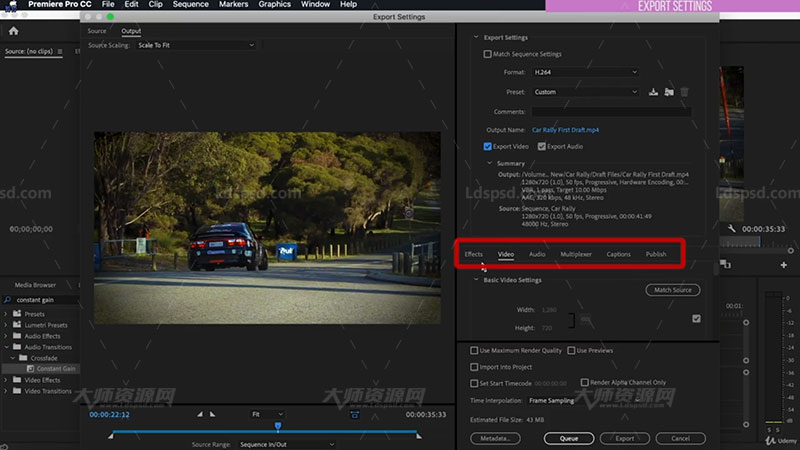Toggle the frame size match-source checkbox

[x=696, y=319]
